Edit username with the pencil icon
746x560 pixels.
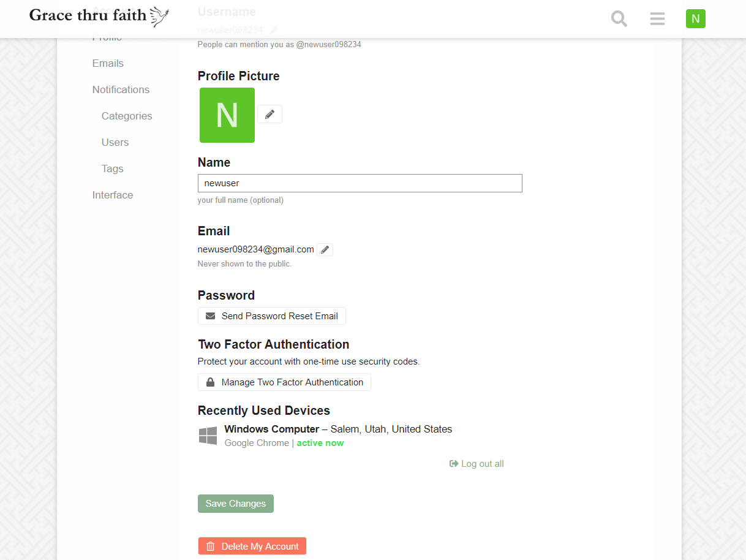tap(274, 30)
